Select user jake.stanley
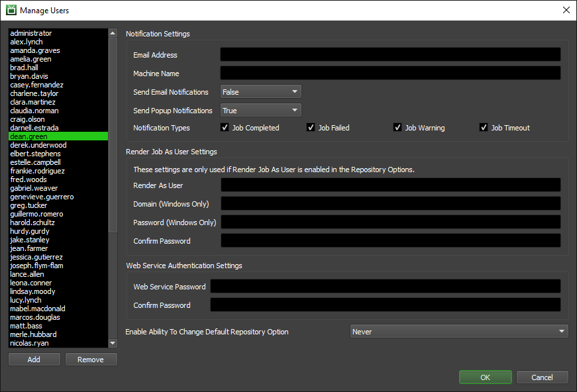Screen dimensions: 577x392 click(58, 240)
